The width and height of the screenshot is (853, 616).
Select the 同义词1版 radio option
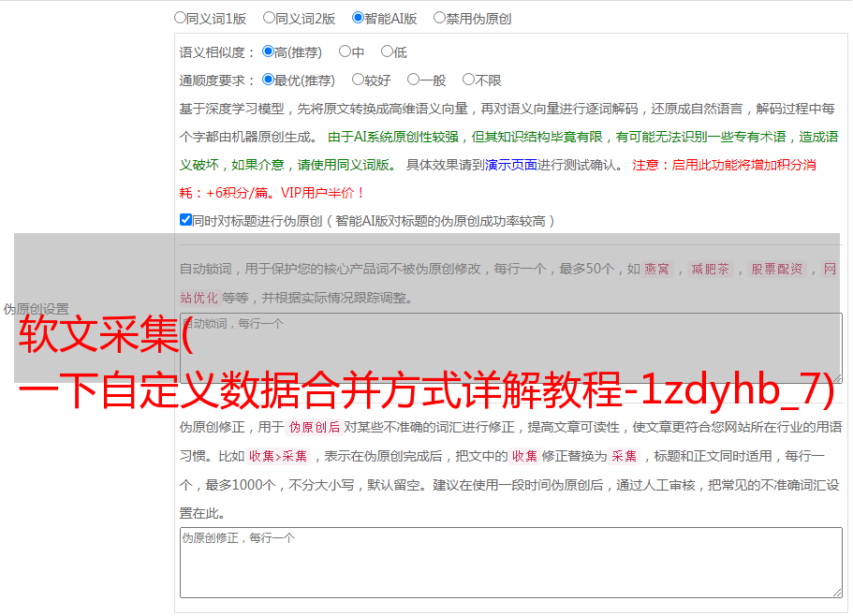coord(180,18)
